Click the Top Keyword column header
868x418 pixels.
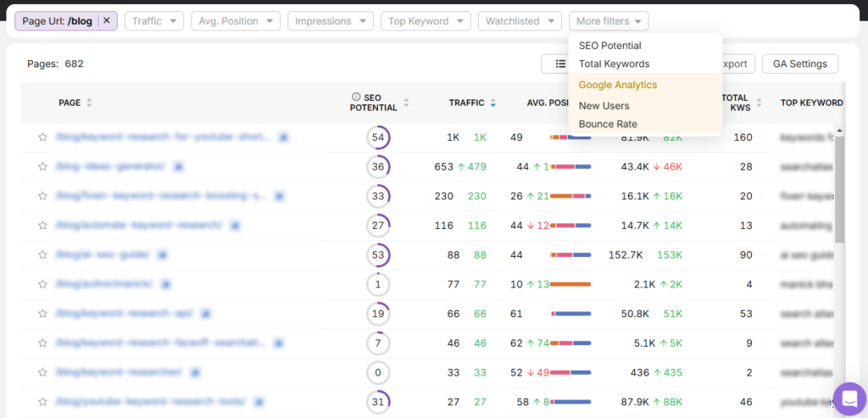[x=811, y=103]
